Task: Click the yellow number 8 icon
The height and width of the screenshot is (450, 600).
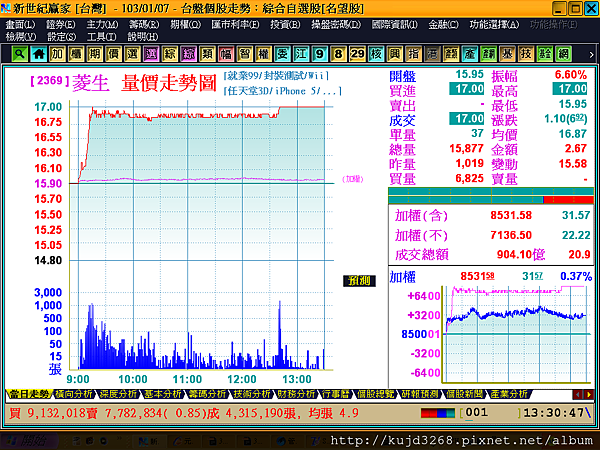Action: [x=338, y=54]
